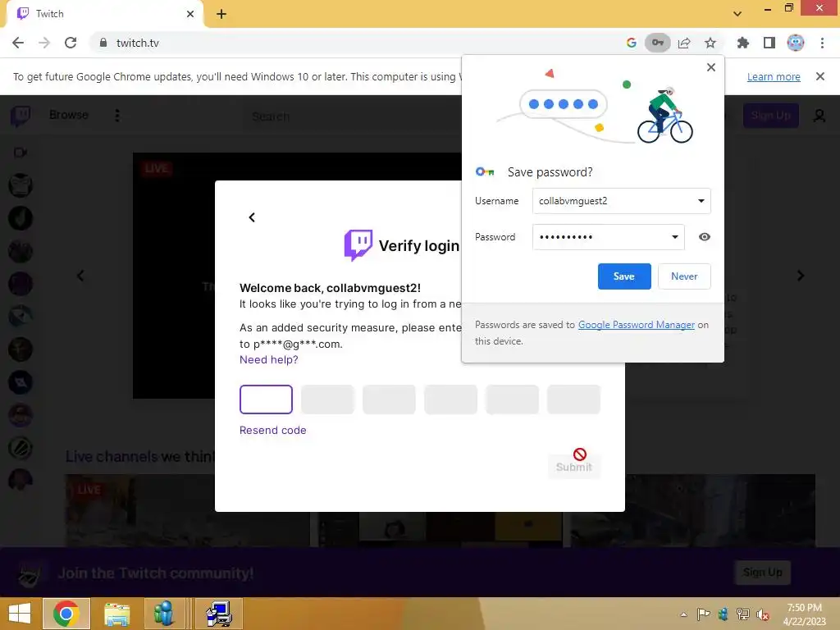
Task: Open the Google Password Manager link
Action: point(637,325)
